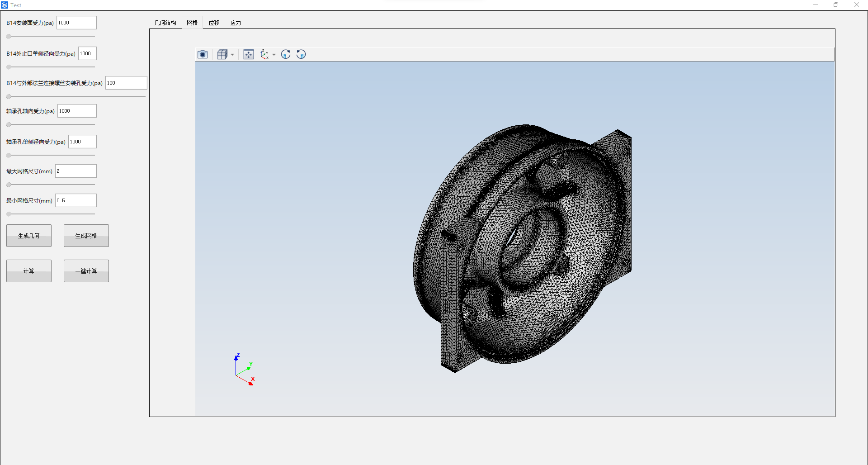The height and width of the screenshot is (465, 868).
Task: Click the slider handle under B14与外部法兰连接螺丝安装孔受力
Action: (9, 96)
